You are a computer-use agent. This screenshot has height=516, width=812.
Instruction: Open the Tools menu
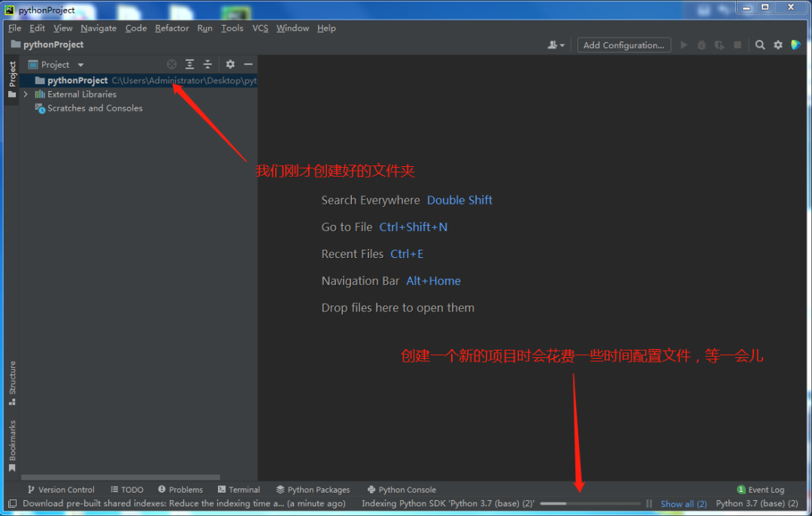232,28
